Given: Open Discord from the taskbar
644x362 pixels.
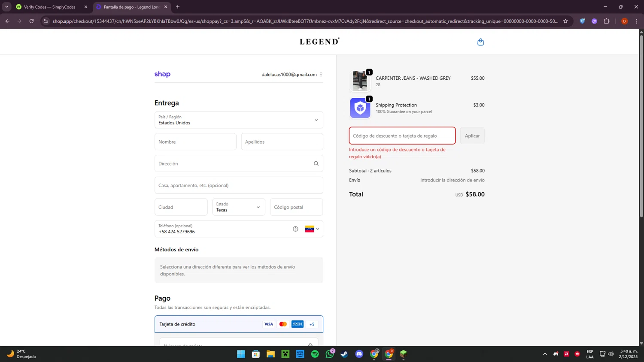Looking at the screenshot, I should (x=359, y=354).
